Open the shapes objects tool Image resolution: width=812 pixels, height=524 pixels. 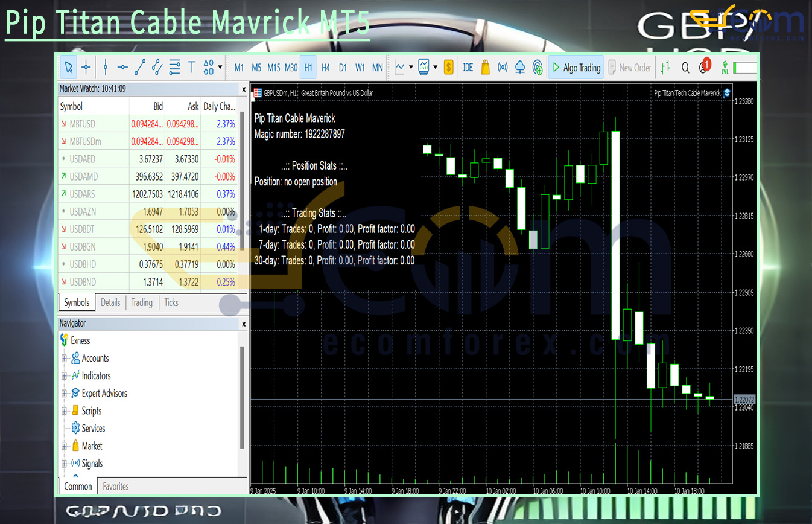click(x=209, y=68)
